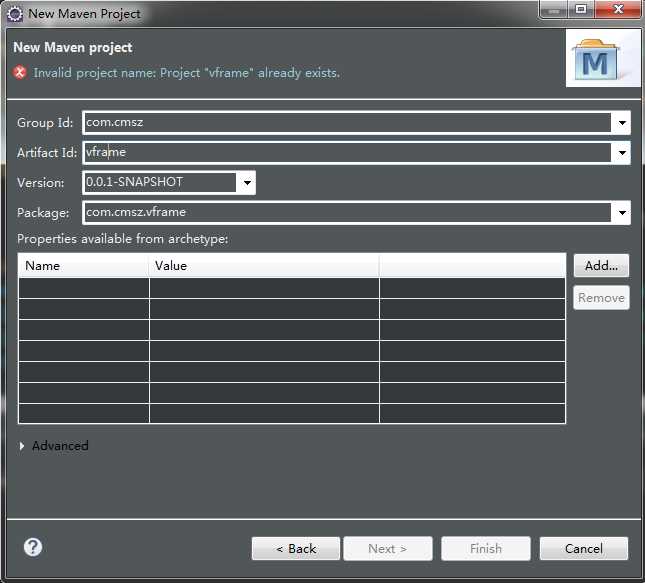
Task: Click the 'Artifact Id:' label
Action: (x=47, y=153)
